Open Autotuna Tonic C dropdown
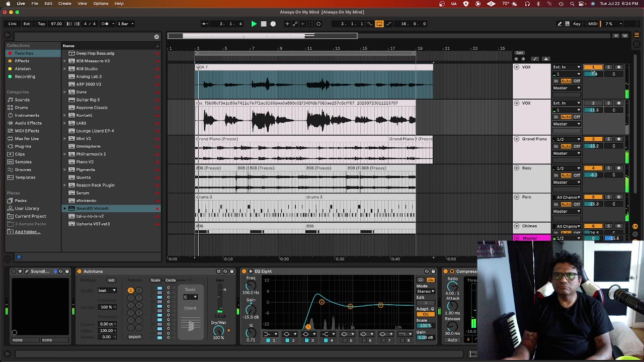 [190, 297]
